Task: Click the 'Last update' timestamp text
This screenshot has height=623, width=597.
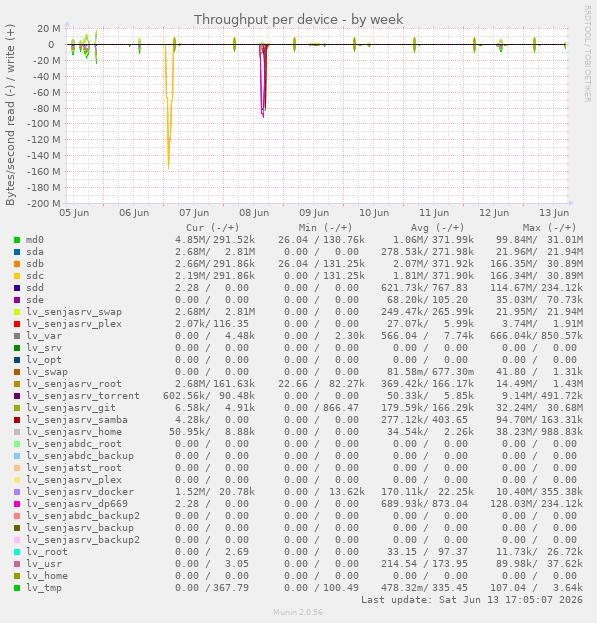Action: click(x=471, y=600)
